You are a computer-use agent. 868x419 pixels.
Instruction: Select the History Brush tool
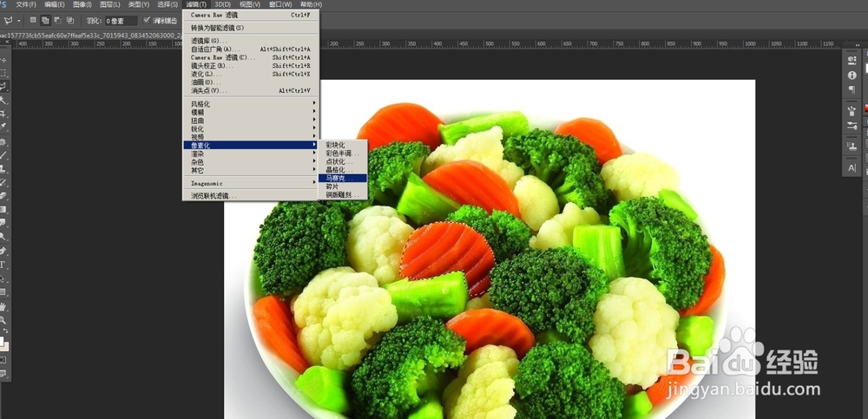click(3, 182)
